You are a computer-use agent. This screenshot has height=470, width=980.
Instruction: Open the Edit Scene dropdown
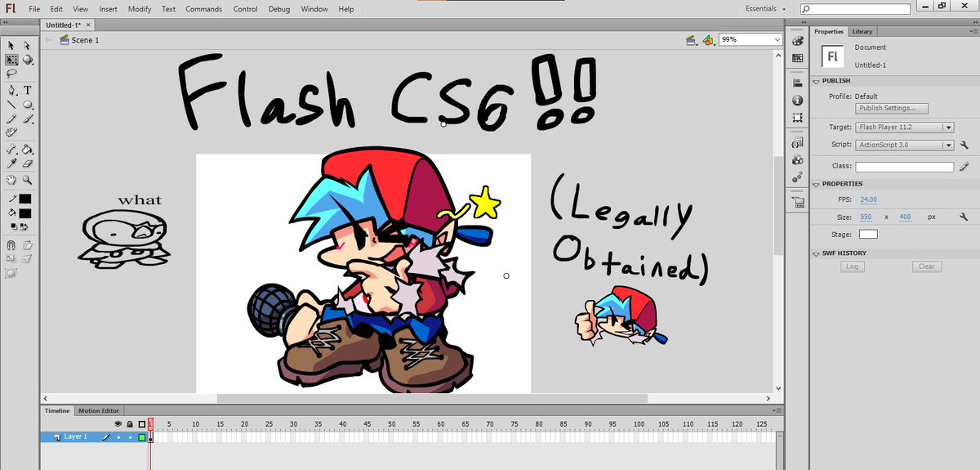692,39
